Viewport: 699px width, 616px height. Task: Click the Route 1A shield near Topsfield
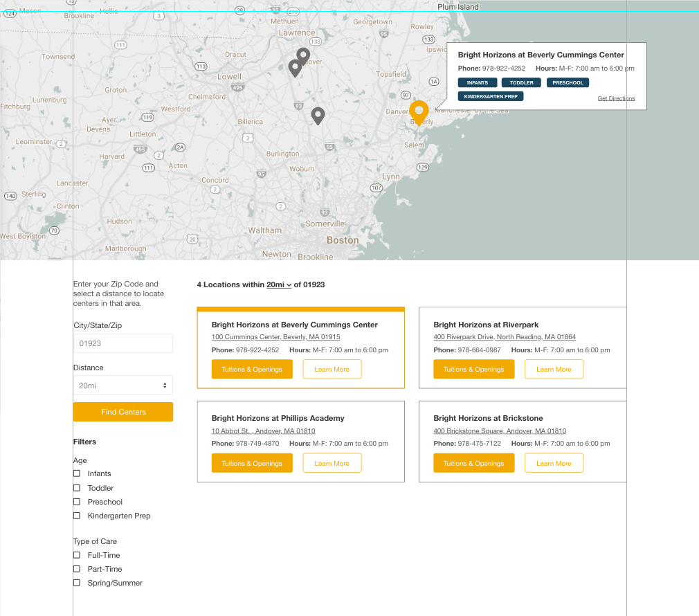click(434, 81)
